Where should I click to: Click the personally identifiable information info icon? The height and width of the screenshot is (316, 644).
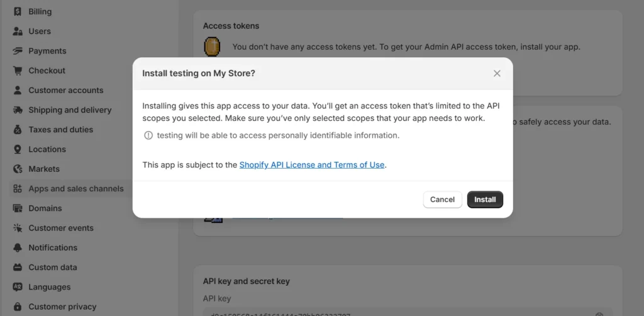tap(148, 135)
